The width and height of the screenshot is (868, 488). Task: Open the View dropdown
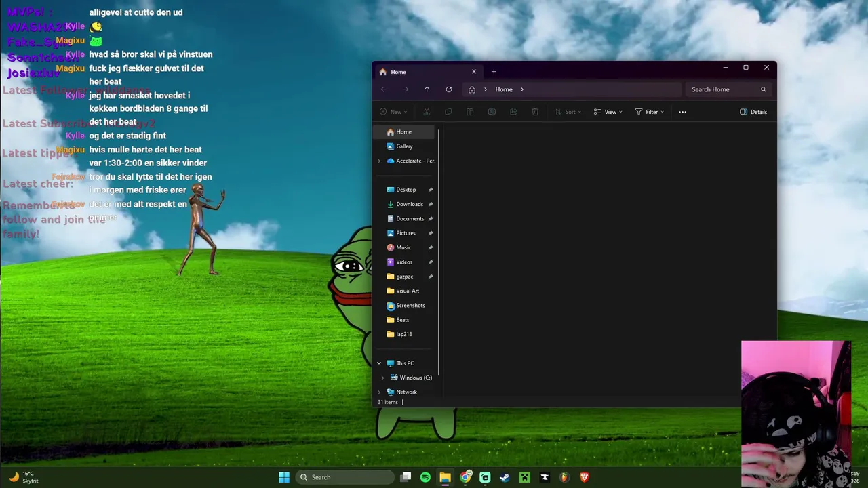coord(608,112)
